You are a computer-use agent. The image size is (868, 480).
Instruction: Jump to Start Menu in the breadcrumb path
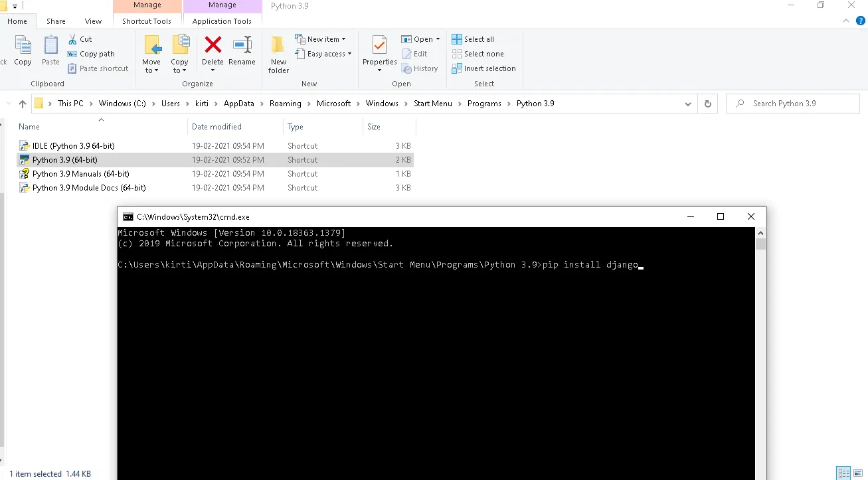pos(432,104)
